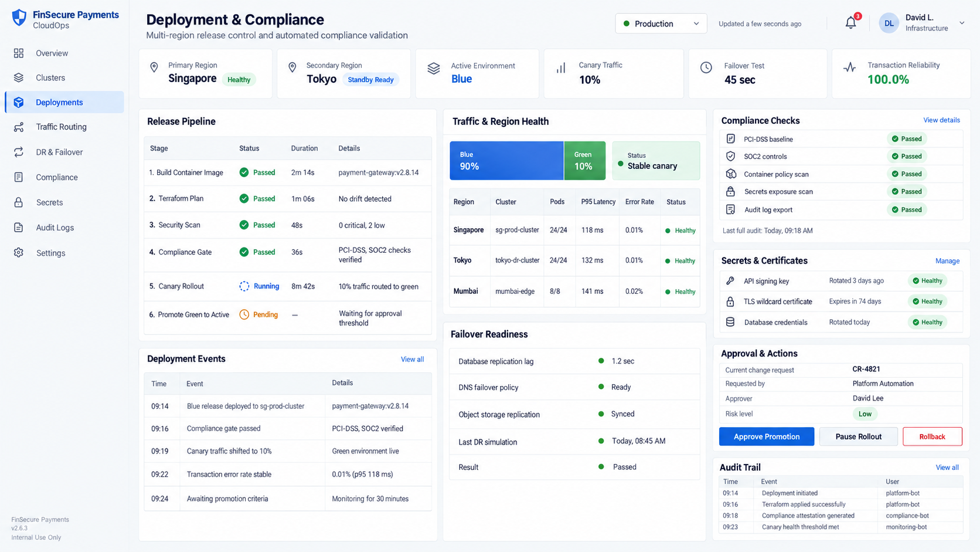Click the Settings gear icon
Viewport: 980px width, 552px height.
(x=19, y=253)
